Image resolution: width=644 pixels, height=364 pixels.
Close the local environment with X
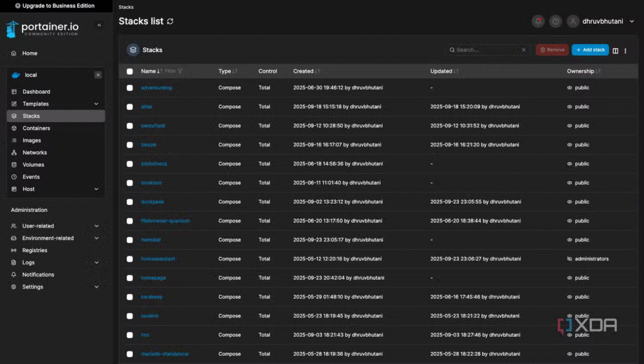98,75
